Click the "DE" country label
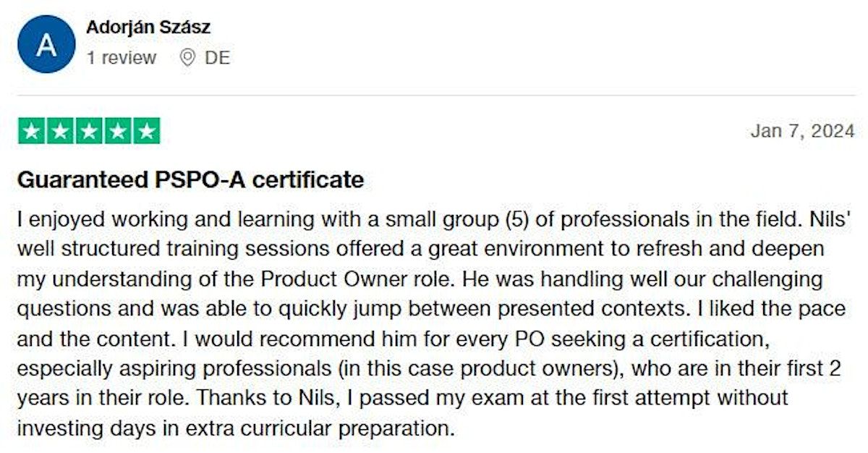The image size is (868, 453). point(217,58)
